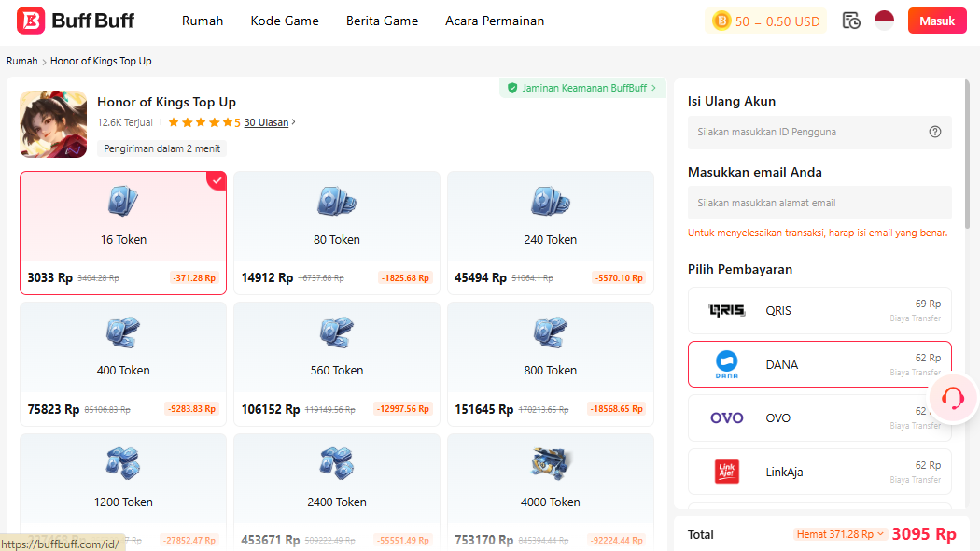Click the Masuk login button
980x551 pixels.
[x=937, y=20]
